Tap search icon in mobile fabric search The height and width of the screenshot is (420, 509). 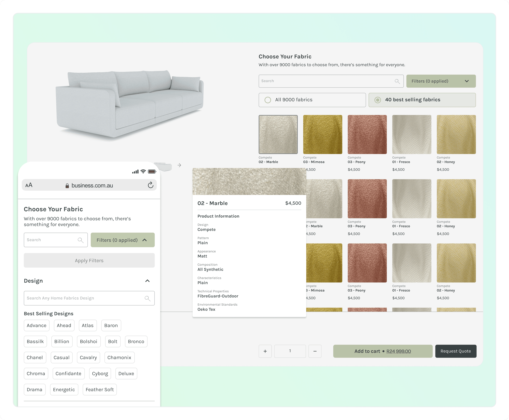(80, 240)
